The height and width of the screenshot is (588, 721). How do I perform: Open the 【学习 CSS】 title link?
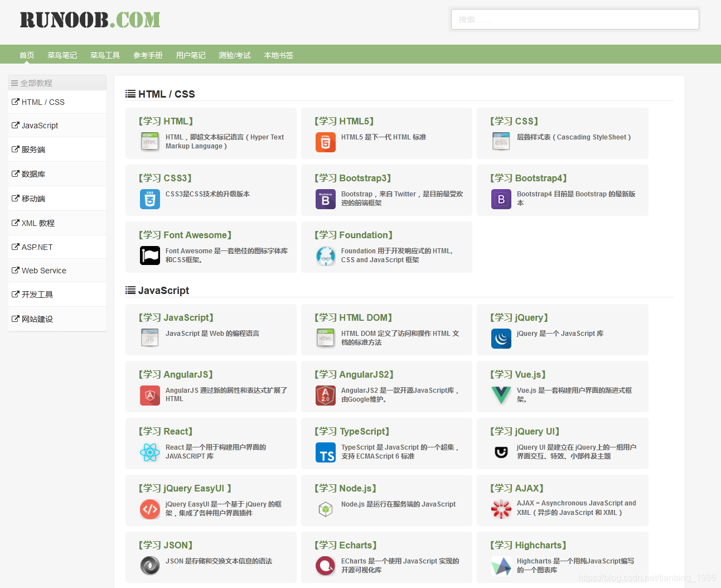click(514, 121)
